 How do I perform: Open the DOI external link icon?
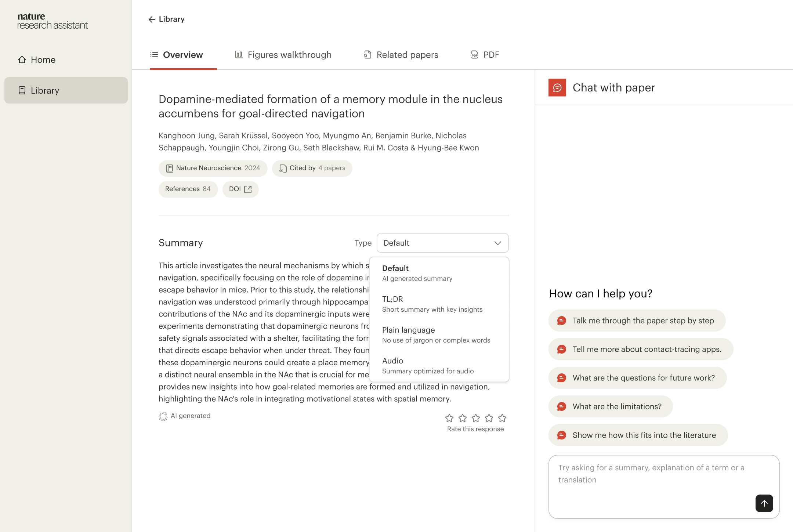[248, 189]
